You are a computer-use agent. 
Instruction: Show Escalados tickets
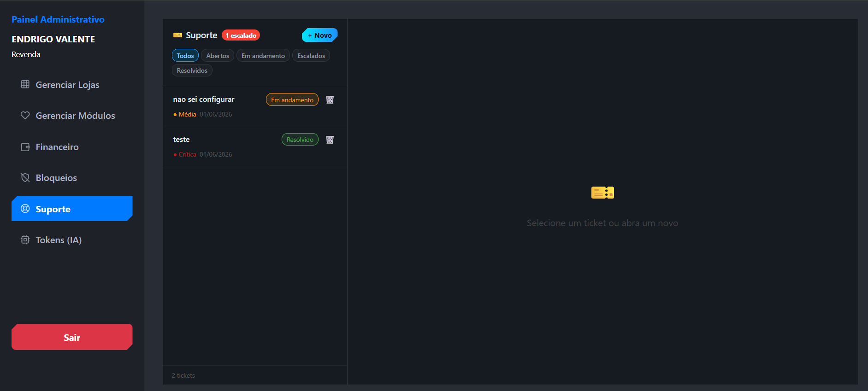click(x=311, y=56)
